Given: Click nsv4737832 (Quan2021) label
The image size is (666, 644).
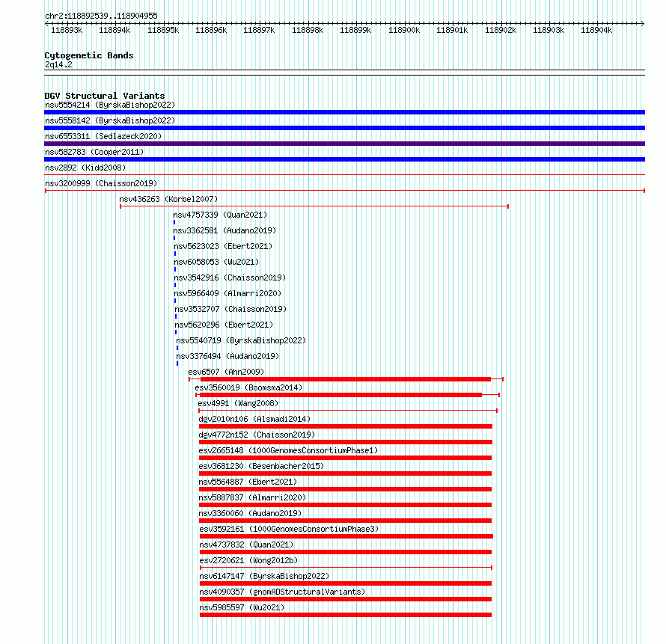Looking at the screenshot, I should coord(246,545).
